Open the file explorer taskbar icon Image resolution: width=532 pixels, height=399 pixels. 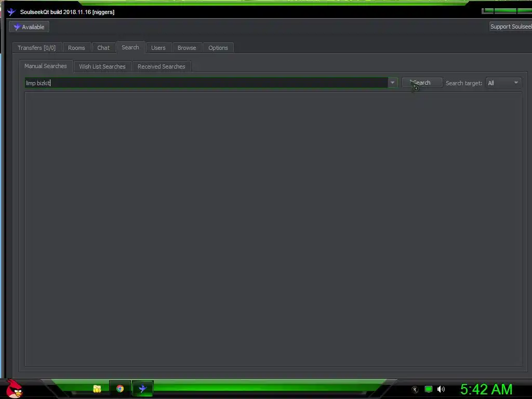coord(97,389)
